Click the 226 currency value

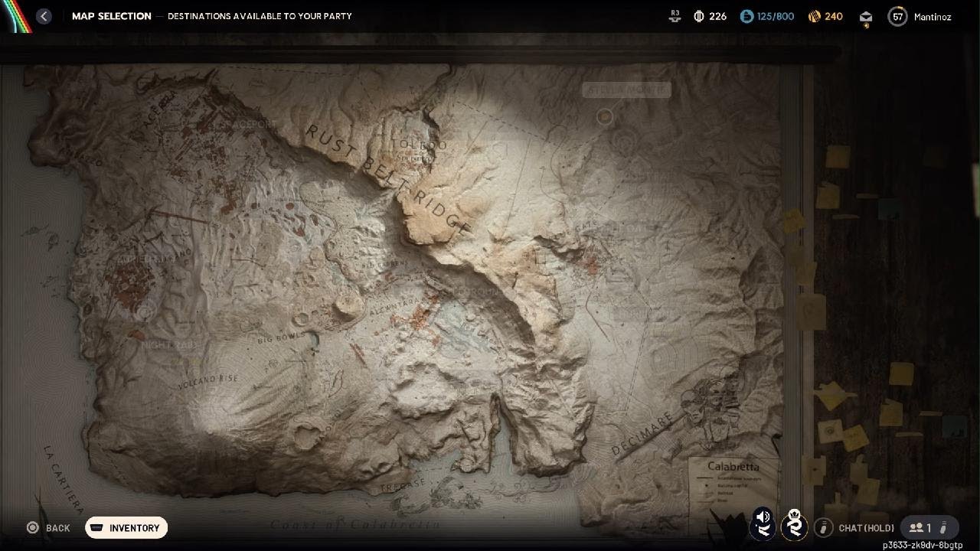[717, 16]
